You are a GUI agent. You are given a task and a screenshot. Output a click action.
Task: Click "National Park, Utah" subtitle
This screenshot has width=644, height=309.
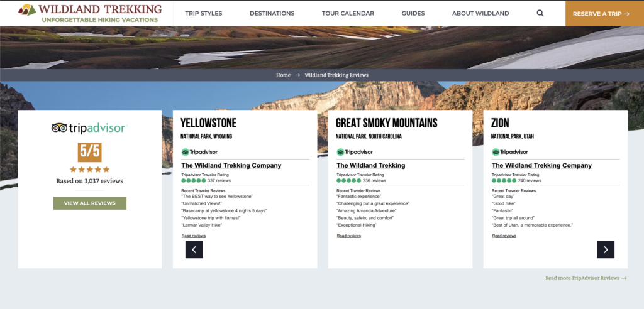[513, 137]
